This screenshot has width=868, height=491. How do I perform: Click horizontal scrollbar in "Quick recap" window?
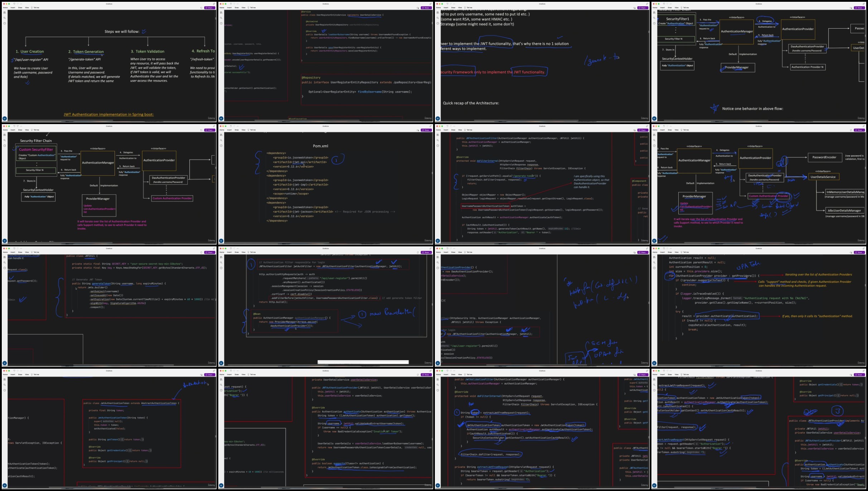click(526, 120)
